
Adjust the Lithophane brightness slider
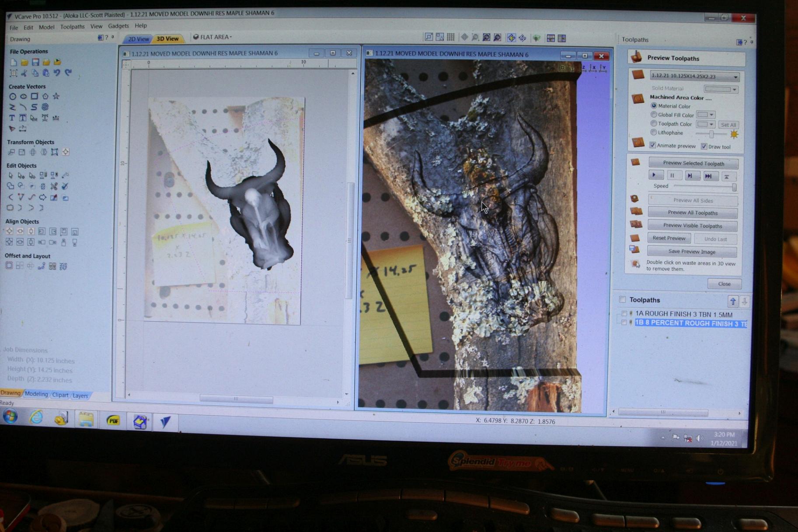711,134
